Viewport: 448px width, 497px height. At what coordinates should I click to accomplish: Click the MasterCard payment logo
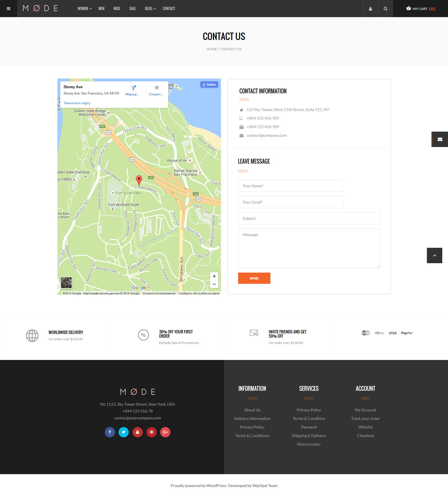pyautogui.click(x=366, y=333)
